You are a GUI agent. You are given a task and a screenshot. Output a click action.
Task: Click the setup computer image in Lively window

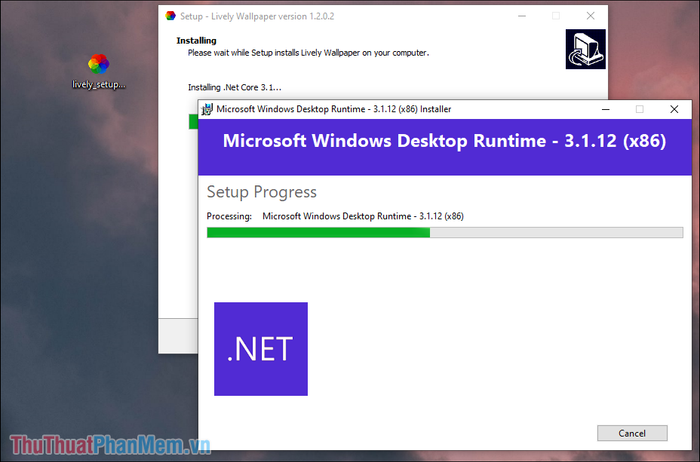[585, 49]
